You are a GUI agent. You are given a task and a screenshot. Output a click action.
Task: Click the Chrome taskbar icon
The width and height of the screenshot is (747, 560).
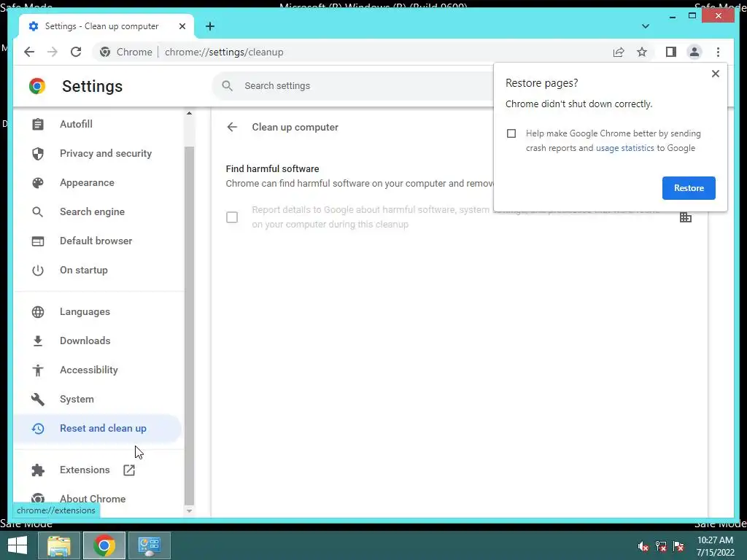point(104,545)
